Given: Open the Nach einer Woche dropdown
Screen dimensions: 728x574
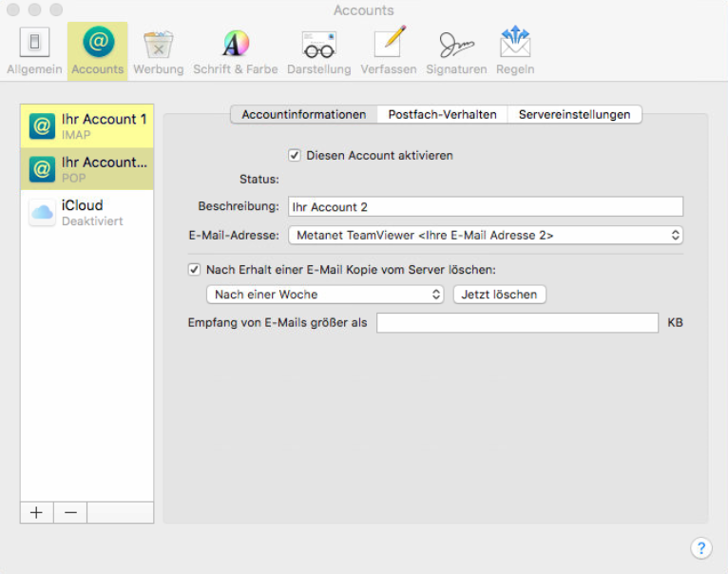Looking at the screenshot, I should pyautogui.click(x=325, y=295).
